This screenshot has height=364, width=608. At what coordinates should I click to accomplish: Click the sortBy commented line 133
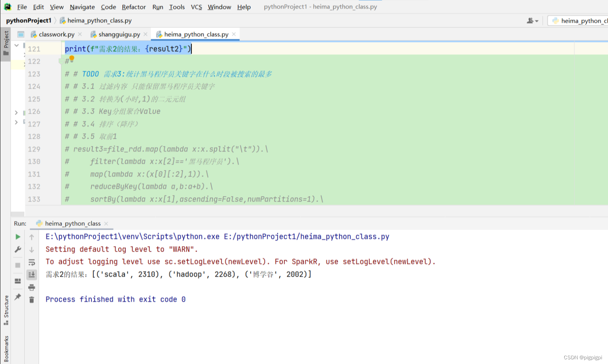click(x=194, y=199)
